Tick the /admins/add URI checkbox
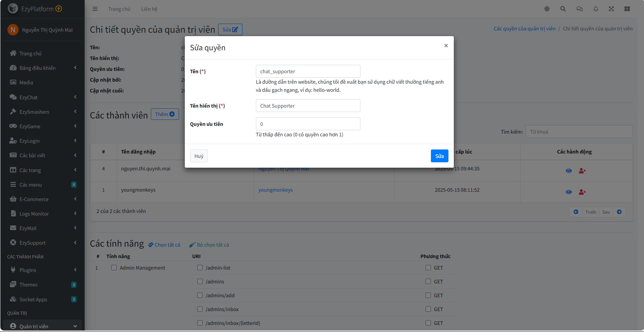This screenshot has width=644, height=332. (200, 295)
